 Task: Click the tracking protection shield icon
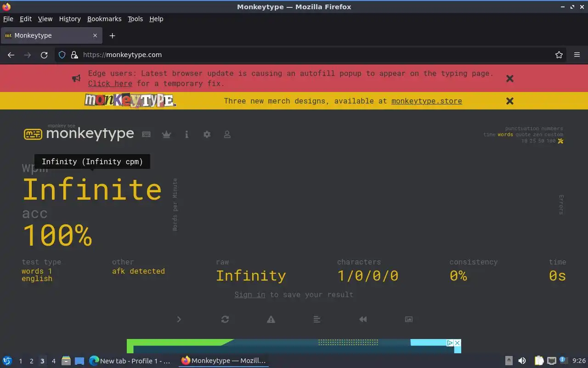tap(62, 55)
